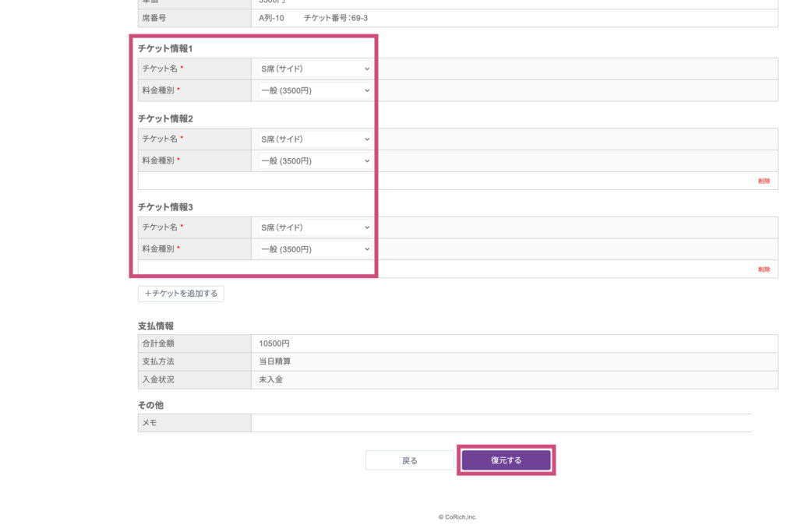Open 料金種別 dropdown in チケット情報1

coord(315,90)
